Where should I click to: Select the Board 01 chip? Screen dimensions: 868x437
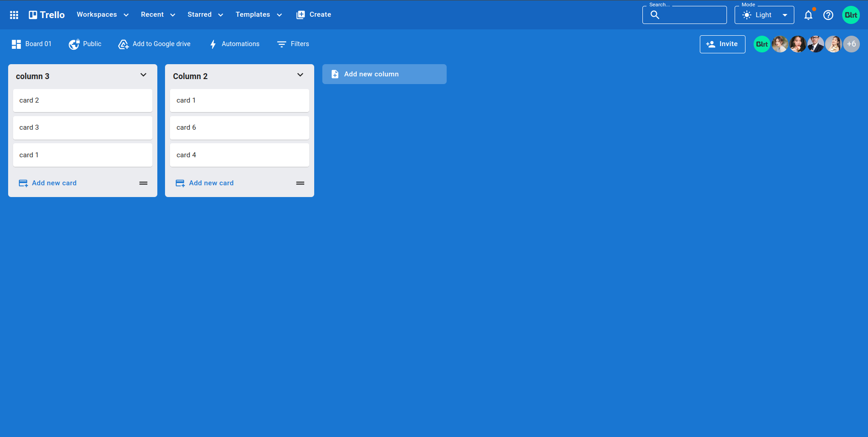(x=32, y=44)
